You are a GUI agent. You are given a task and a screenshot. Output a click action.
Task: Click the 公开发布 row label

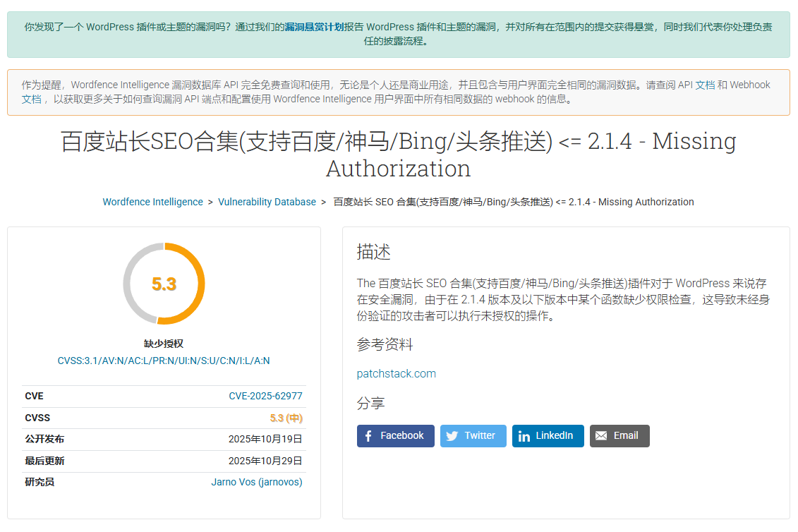(44, 440)
